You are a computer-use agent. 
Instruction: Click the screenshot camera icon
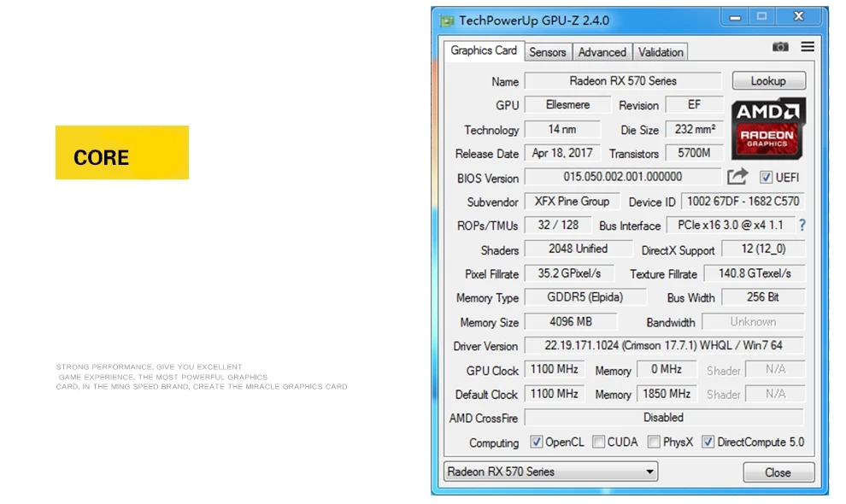click(x=780, y=47)
